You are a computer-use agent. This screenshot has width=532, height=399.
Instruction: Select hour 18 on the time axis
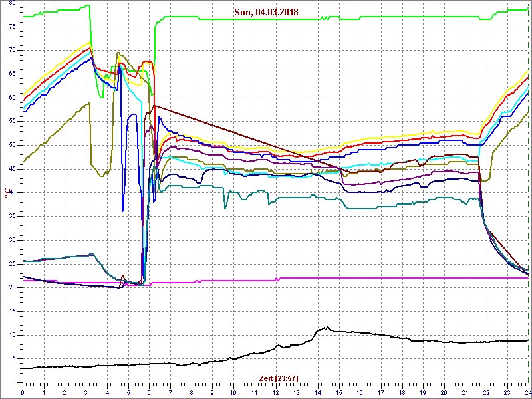tap(402, 392)
